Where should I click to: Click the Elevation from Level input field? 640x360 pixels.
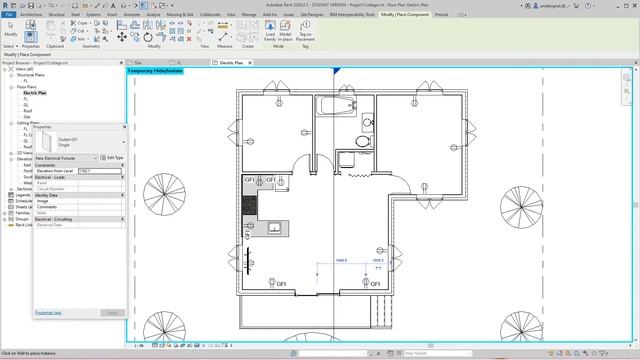100,171
